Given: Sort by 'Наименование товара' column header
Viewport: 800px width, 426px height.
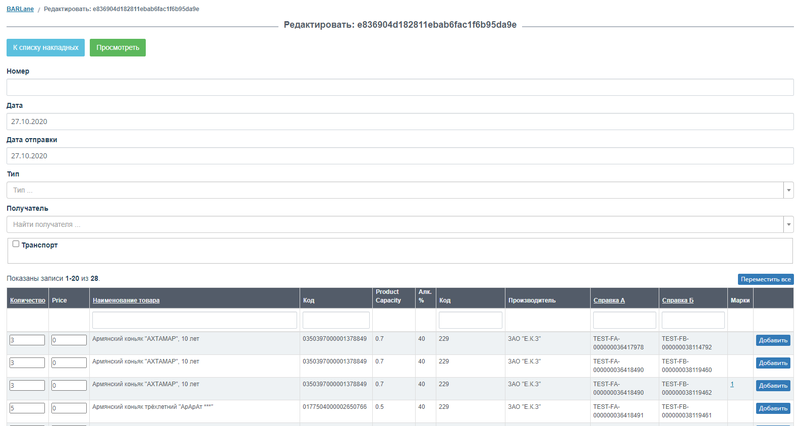Looking at the screenshot, I should [x=126, y=300].
